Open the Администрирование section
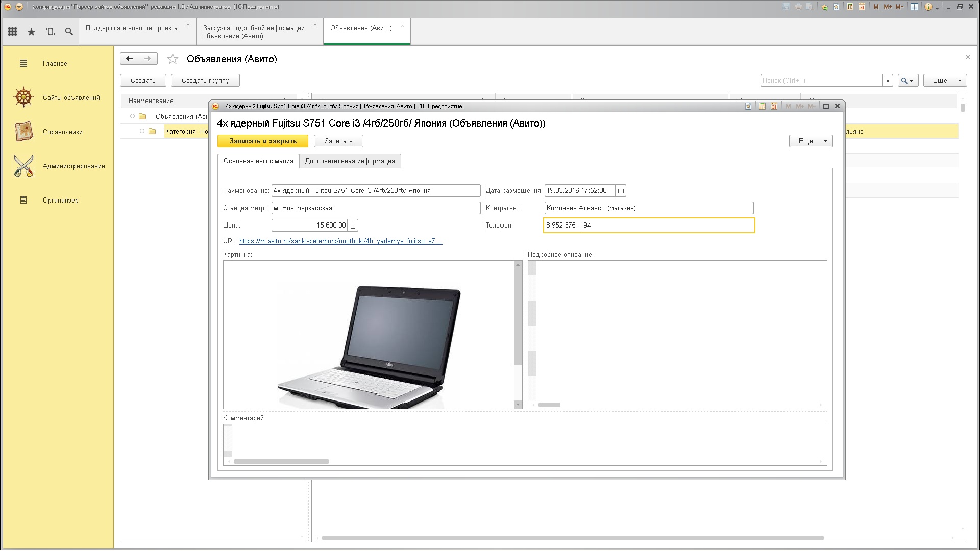980x551 pixels. 74,166
